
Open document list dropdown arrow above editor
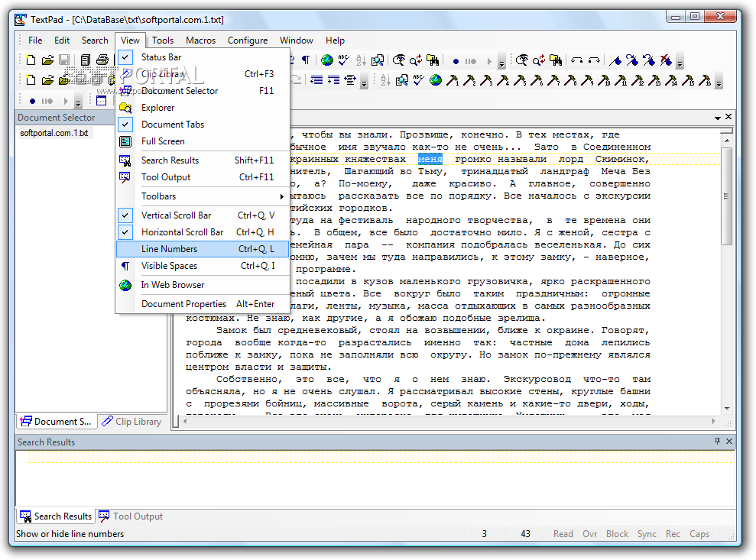click(x=718, y=118)
